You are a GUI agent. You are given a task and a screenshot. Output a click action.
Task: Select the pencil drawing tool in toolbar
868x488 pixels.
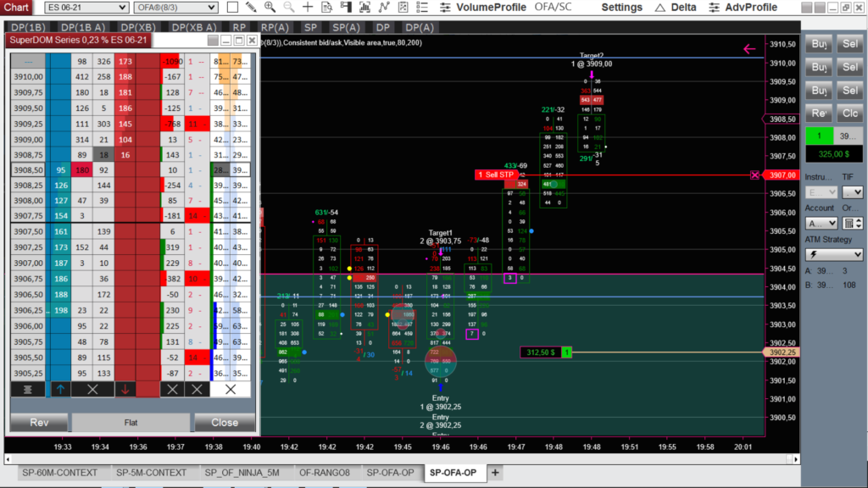click(x=251, y=7)
